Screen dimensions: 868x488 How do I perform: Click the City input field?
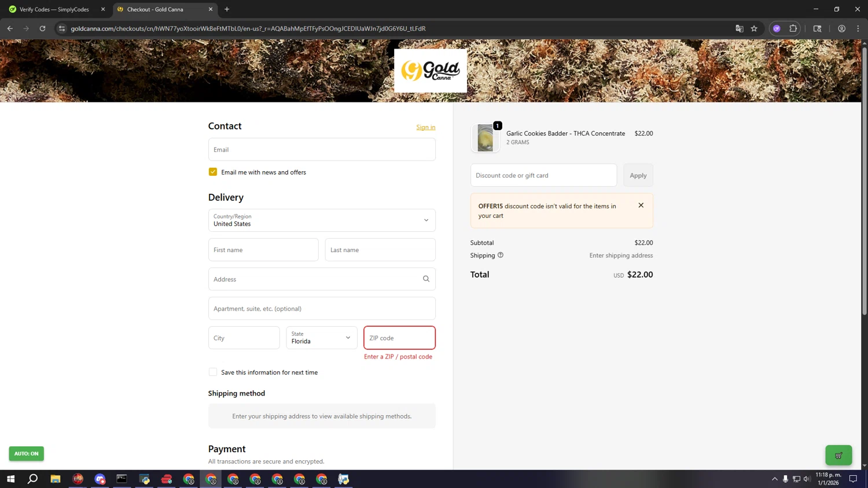[x=244, y=338]
